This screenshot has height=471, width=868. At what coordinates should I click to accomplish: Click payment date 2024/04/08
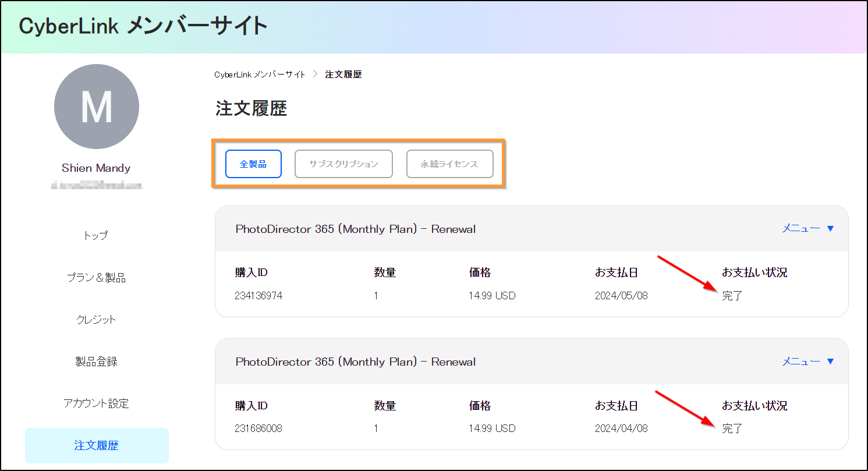pos(621,428)
